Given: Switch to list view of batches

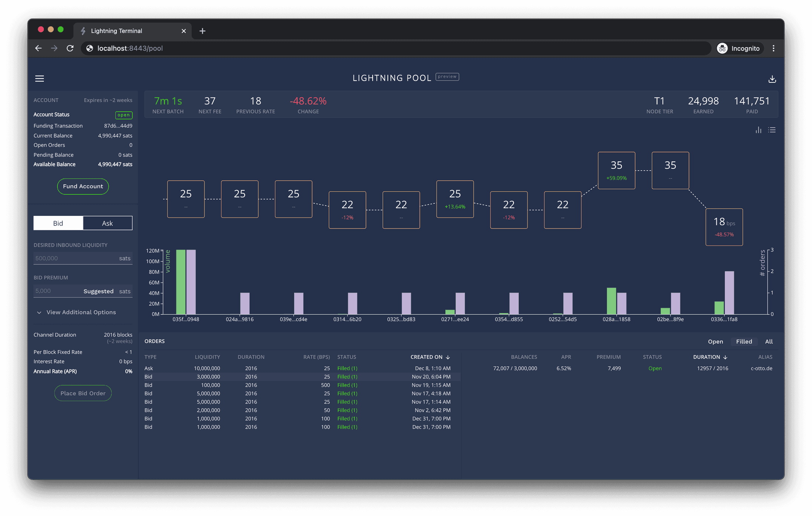Looking at the screenshot, I should pyautogui.click(x=772, y=130).
